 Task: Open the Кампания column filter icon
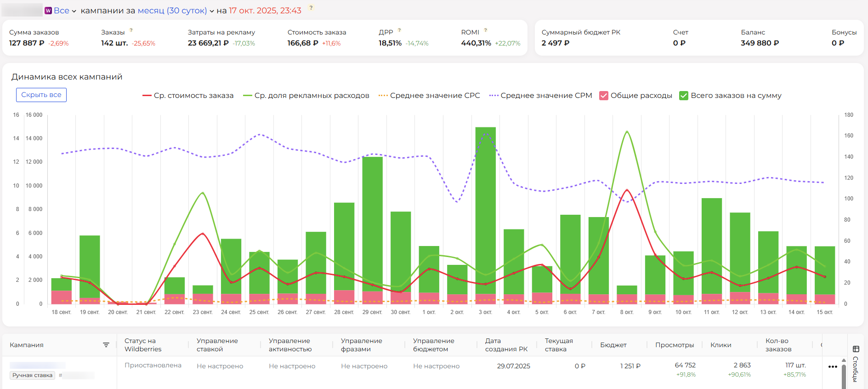[106, 345]
